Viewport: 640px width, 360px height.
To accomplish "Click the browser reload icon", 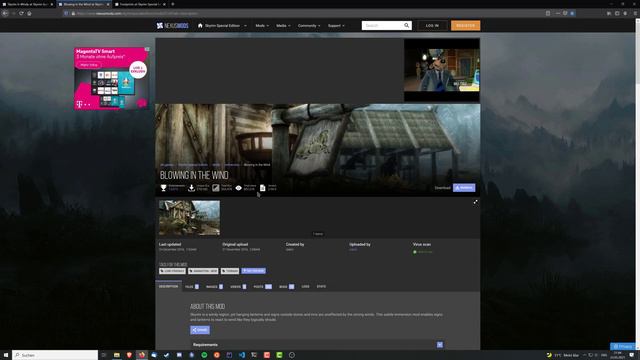I will click(x=21, y=13).
